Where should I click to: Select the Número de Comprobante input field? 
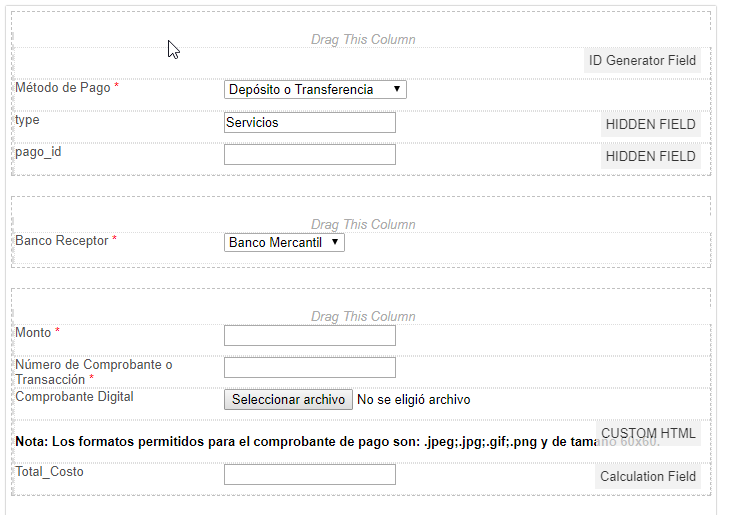(310, 368)
